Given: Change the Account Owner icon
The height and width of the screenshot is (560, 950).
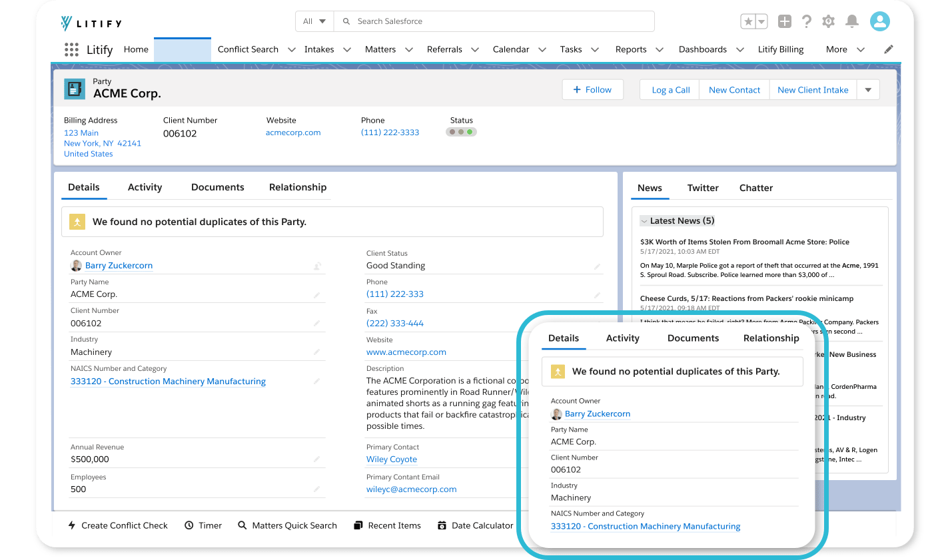Looking at the screenshot, I should pyautogui.click(x=318, y=266).
